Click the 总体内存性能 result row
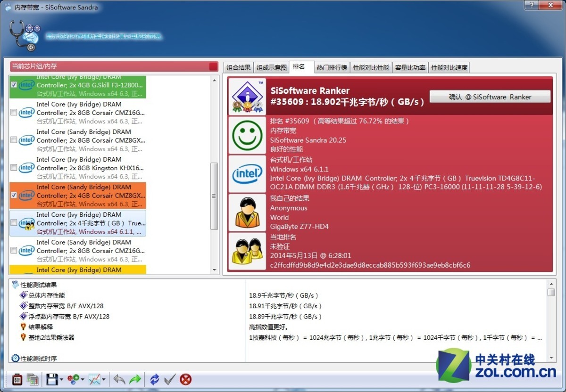The height and width of the screenshot is (392, 566). point(278,295)
